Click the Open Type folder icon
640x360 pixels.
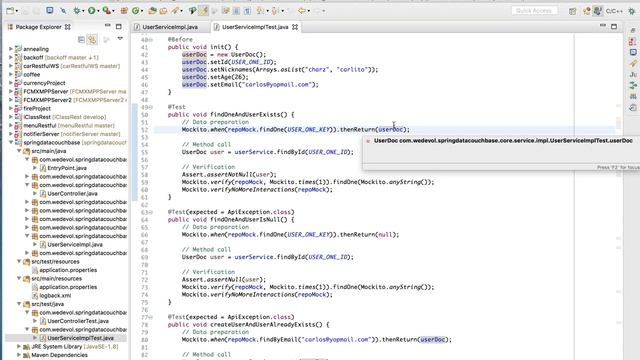pyautogui.click(x=152, y=11)
